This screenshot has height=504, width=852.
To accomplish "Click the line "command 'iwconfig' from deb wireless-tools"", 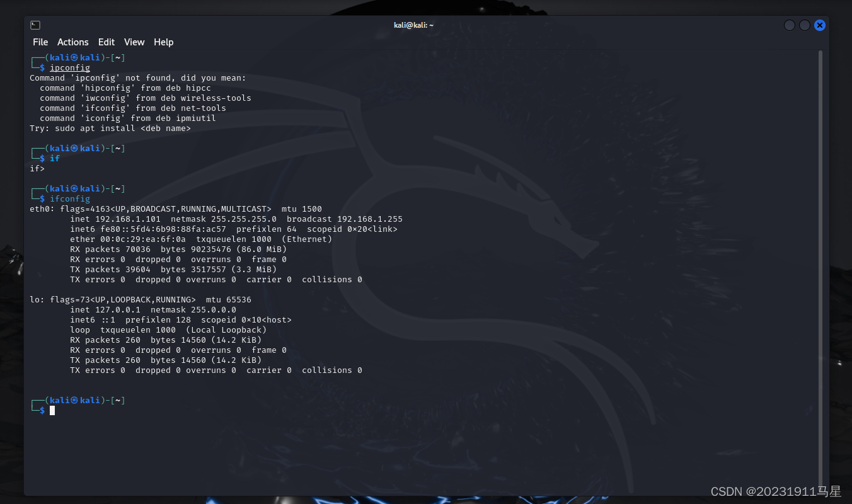I will pyautogui.click(x=146, y=98).
